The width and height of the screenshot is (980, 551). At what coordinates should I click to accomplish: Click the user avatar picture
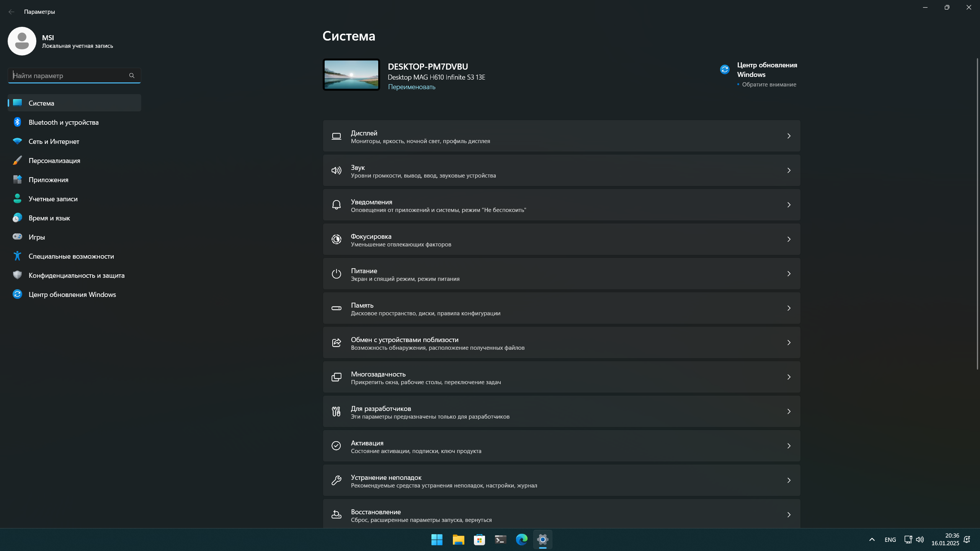(x=22, y=41)
